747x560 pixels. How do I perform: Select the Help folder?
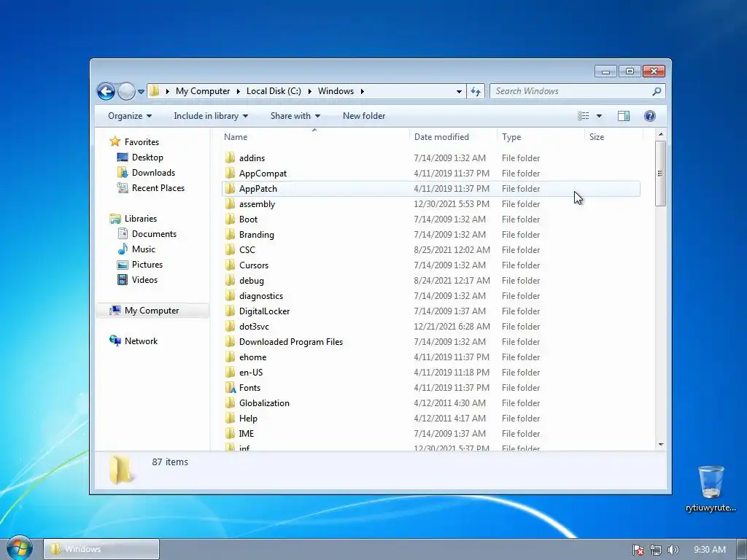point(430,418)
